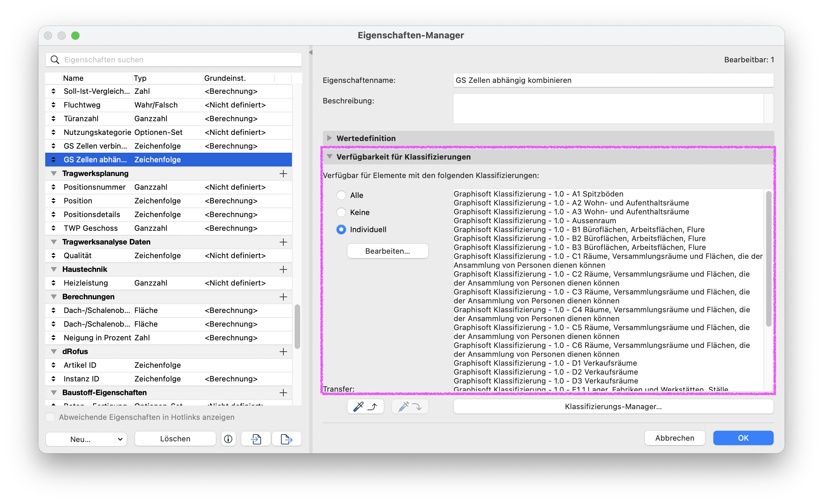Click reorder handle of Türanzahl row
823x504 pixels.
(x=53, y=118)
